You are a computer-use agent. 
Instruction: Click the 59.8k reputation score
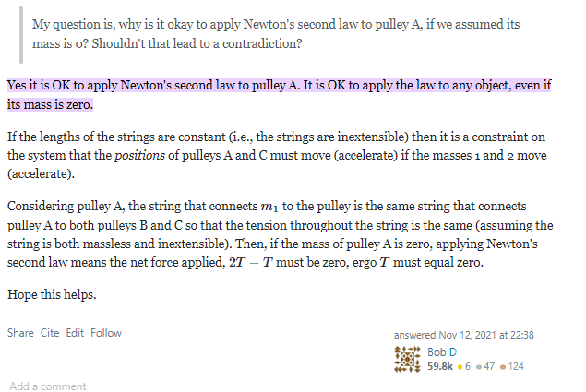[440, 366]
